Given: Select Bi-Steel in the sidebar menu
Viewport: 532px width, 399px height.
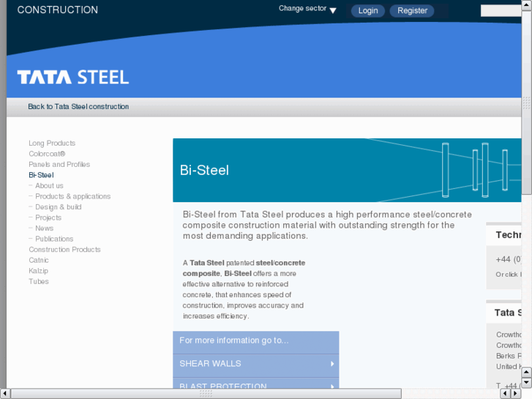Looking at the screenshot, I should coord(41,175).
